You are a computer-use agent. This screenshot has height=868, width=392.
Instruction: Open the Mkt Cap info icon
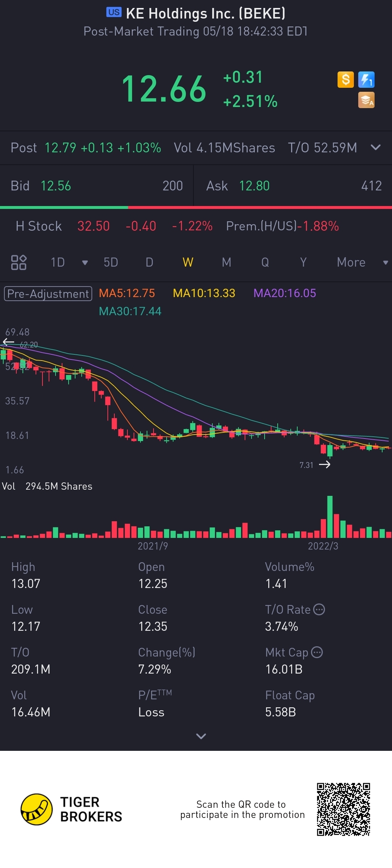tap(317, 652)
